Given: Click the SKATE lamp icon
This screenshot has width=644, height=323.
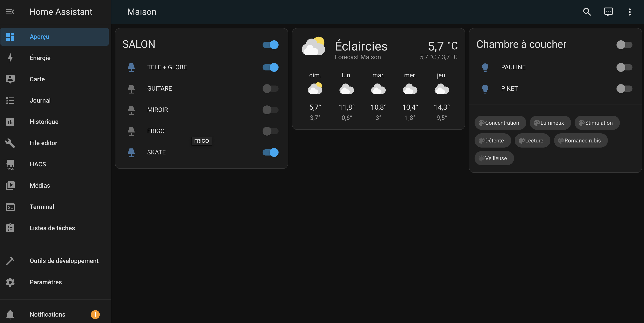Looking at the screenshot, I should [x=131, y=152].
